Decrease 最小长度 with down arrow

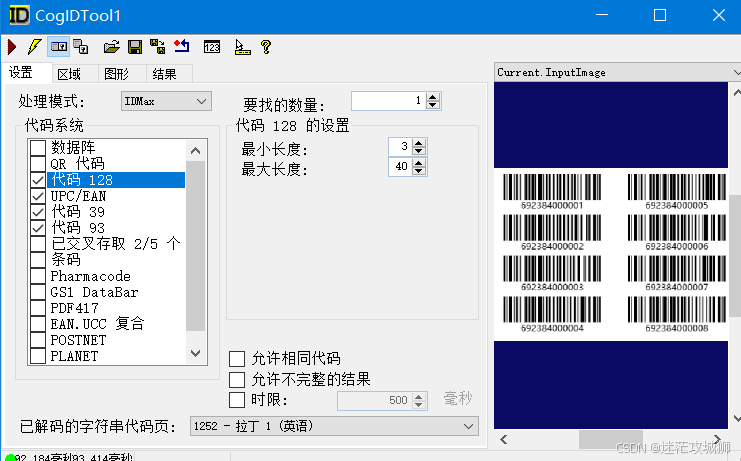[419, 151]
